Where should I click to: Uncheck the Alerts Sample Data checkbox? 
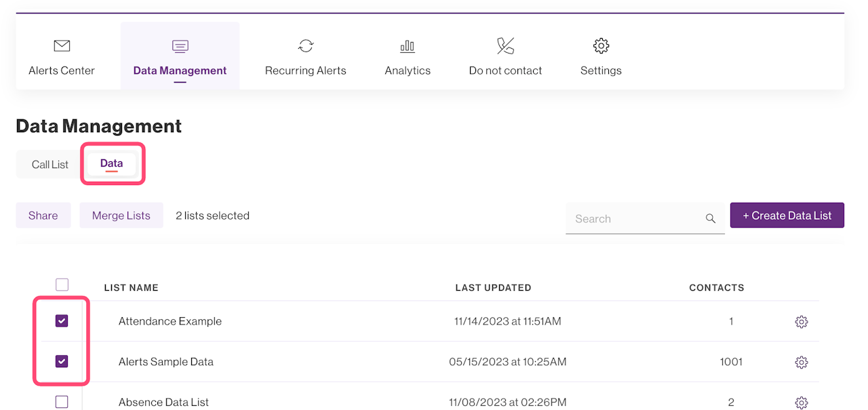[x=62, y=362]
